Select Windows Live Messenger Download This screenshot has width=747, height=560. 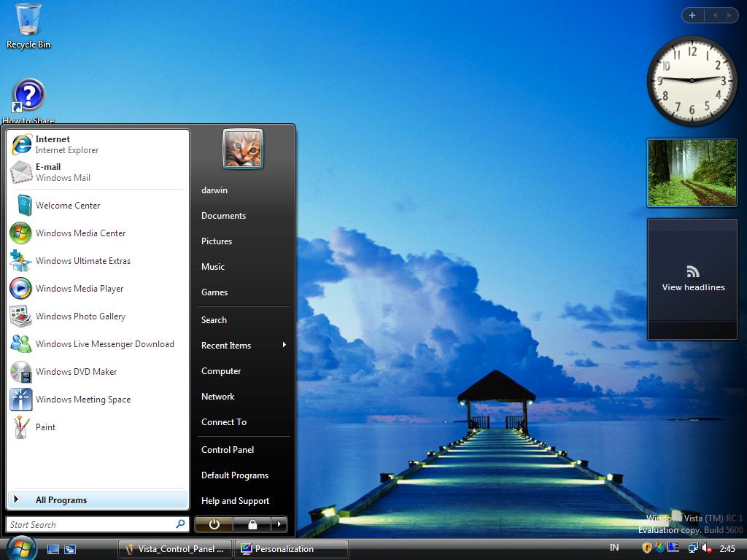[x=98, y=344]
